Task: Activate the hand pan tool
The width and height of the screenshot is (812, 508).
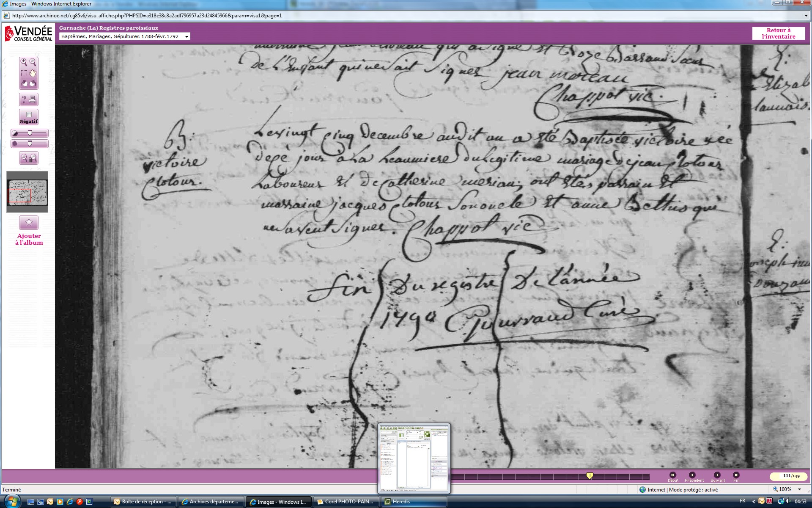Action: [33, 73]
